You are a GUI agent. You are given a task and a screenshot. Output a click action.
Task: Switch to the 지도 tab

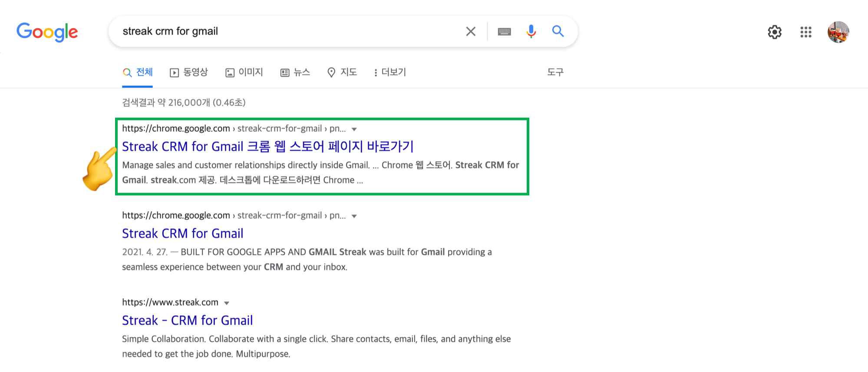coord(342,72)
